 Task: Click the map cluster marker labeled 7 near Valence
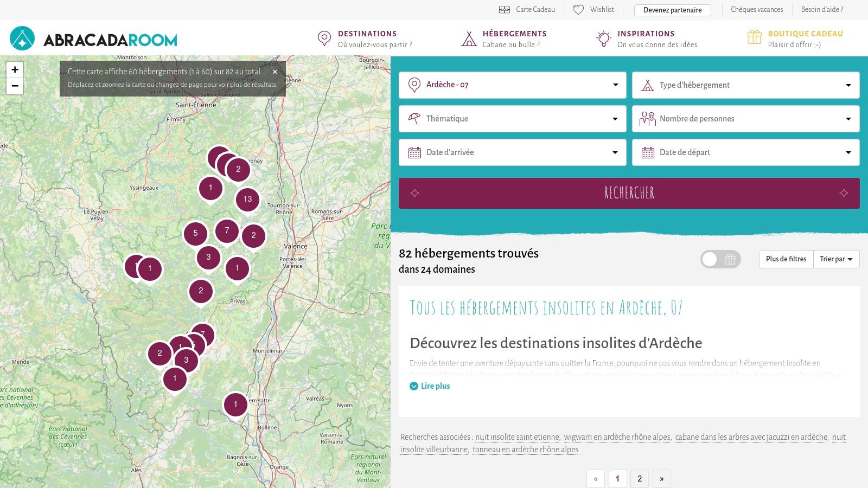[227, 231]
